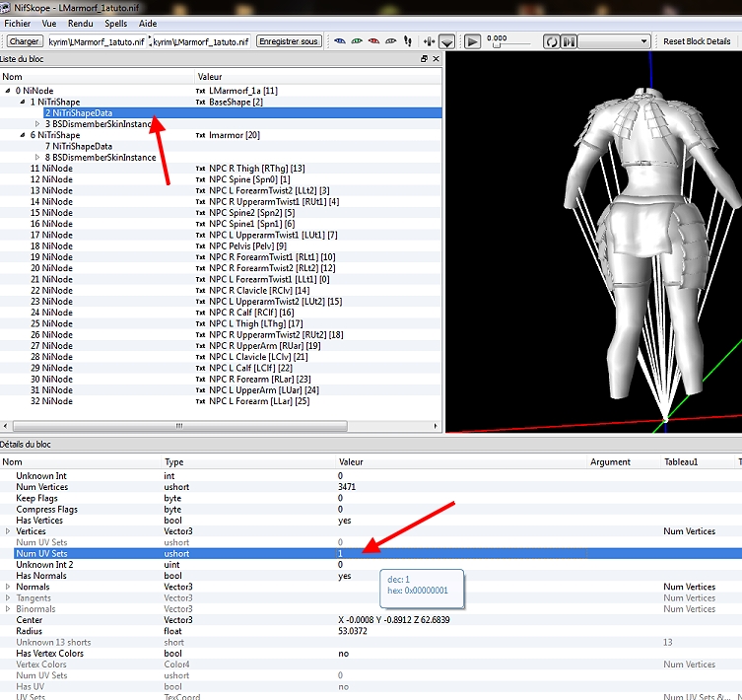
Task: Click the NPC R Thigh [RThg] value
Action: pos(257,169)
